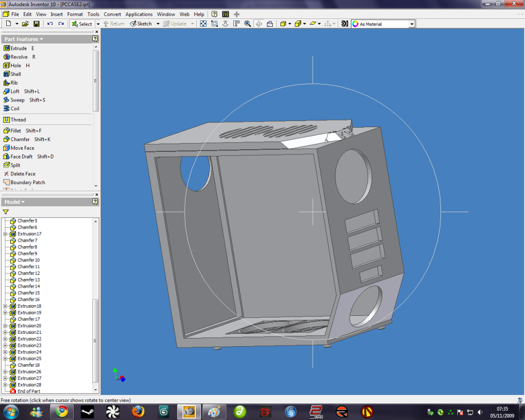Click the Select toolbar button
The image size is (525, 420).
[82, 24]
